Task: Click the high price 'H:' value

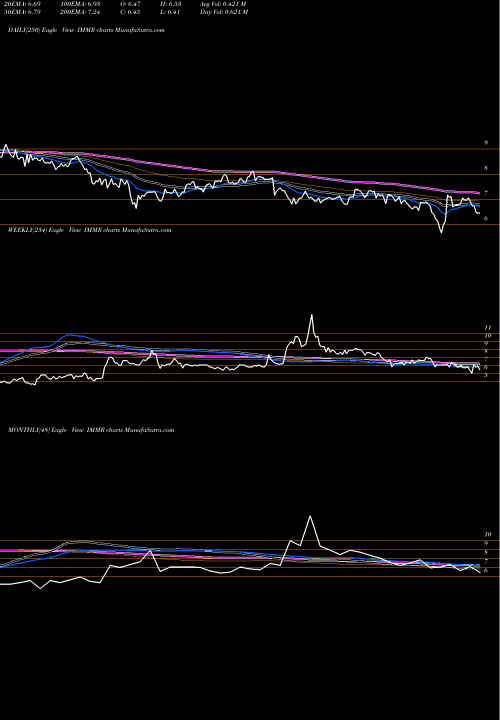Action: tap(171, 4)
